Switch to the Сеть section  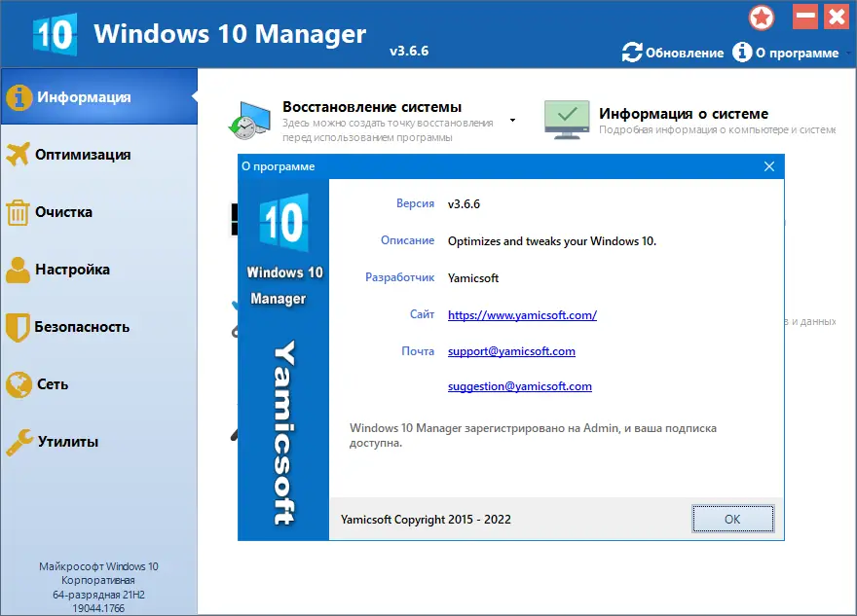(x=99, y=384)
